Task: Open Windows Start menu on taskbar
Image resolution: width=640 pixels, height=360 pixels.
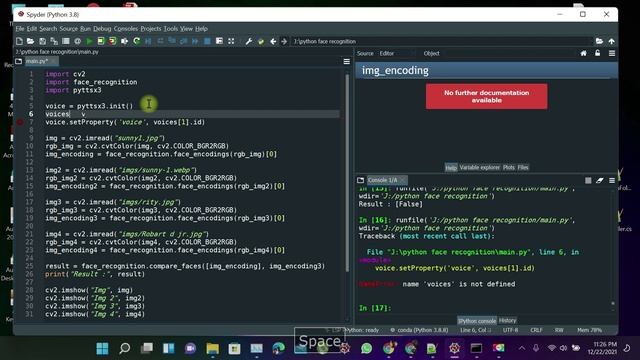Action: pos(102,348)
